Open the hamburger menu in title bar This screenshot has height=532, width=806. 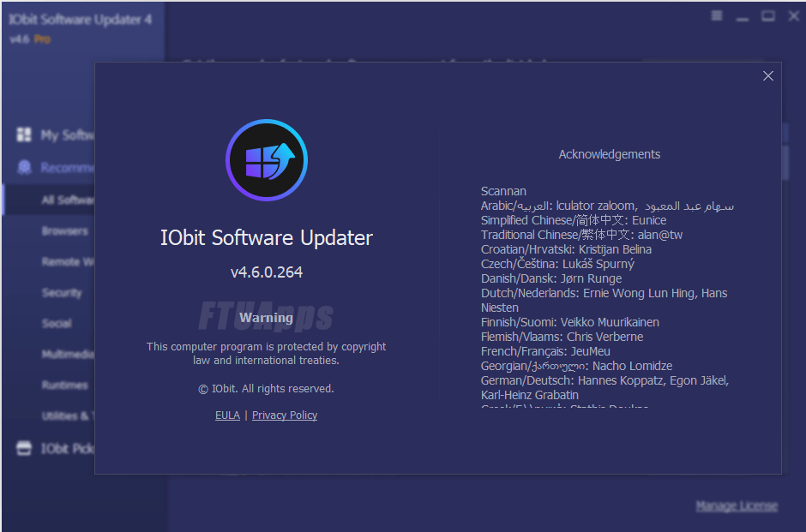coord(717,16)
